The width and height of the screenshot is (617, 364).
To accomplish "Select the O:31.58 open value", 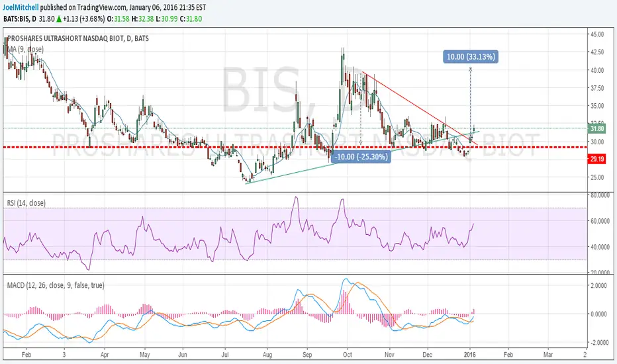I will point(118,19).
